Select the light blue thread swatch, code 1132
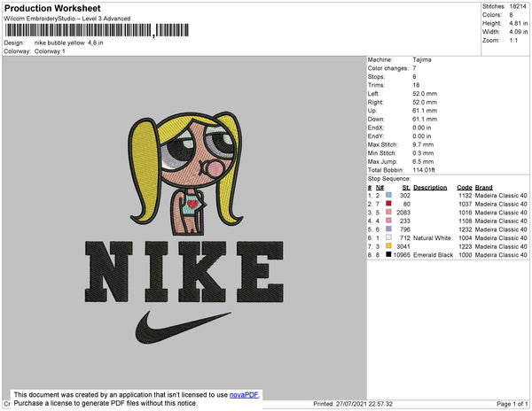Viewport: 532px width, 411px height. pyautogui.click(x=388, y=195)
